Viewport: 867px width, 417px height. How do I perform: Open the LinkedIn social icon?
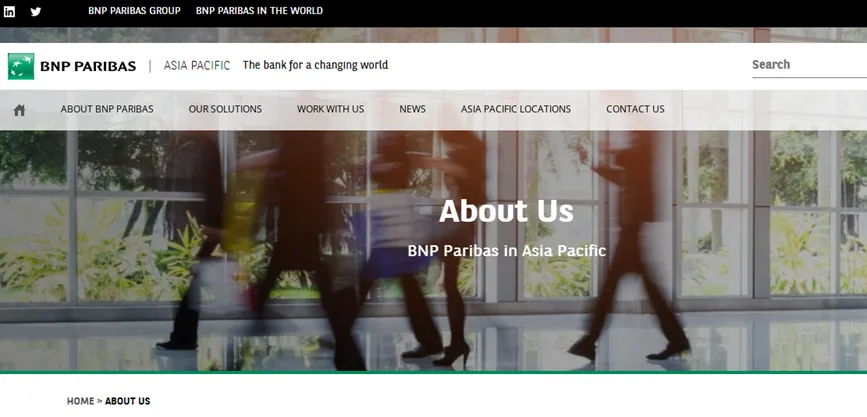pos(9,11)
